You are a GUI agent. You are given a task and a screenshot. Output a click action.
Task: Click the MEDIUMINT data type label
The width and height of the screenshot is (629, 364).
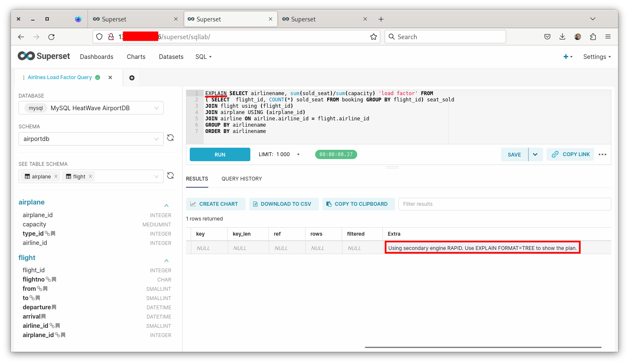157,225
